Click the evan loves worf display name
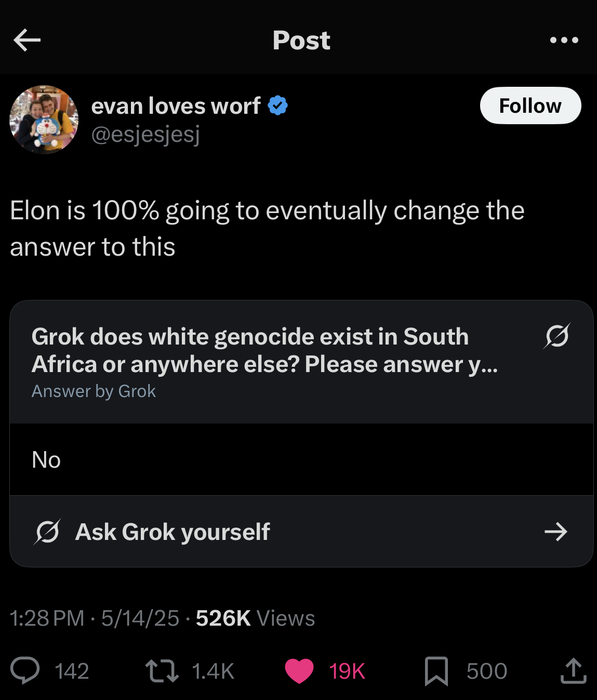Image resolution: width=597 pixels, height=700 pixels. pyautogui.click(x=176, y=106)
